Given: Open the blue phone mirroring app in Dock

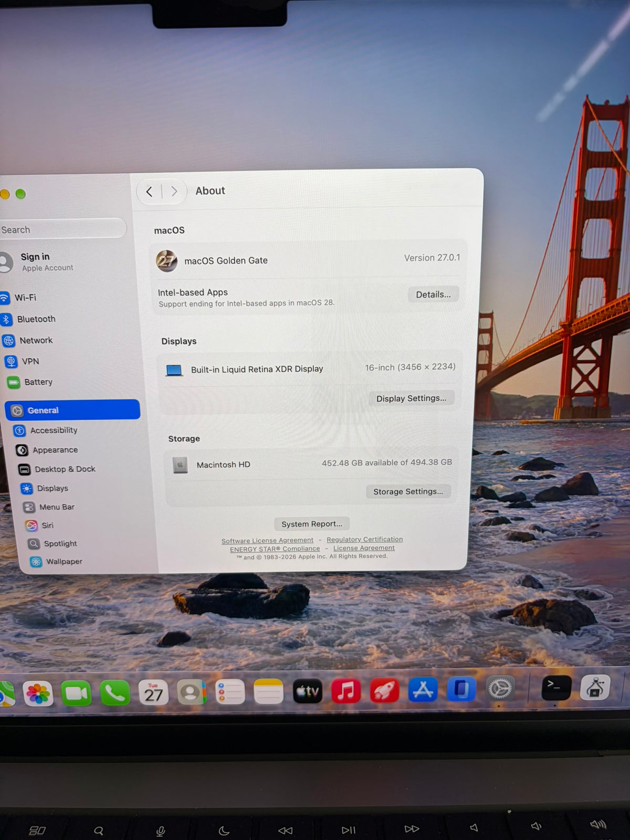Looking at the screenshot, I should coord(461,689).
